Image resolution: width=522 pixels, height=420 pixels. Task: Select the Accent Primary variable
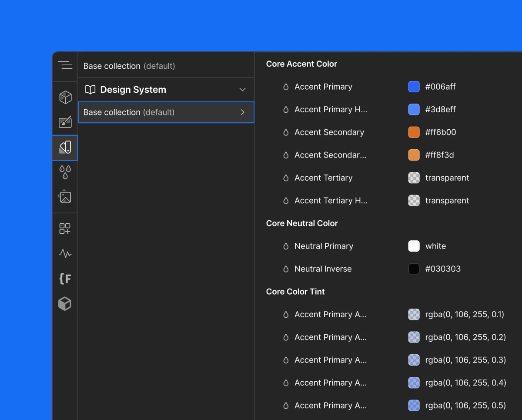pyautogui.click(x=324, y=87)
